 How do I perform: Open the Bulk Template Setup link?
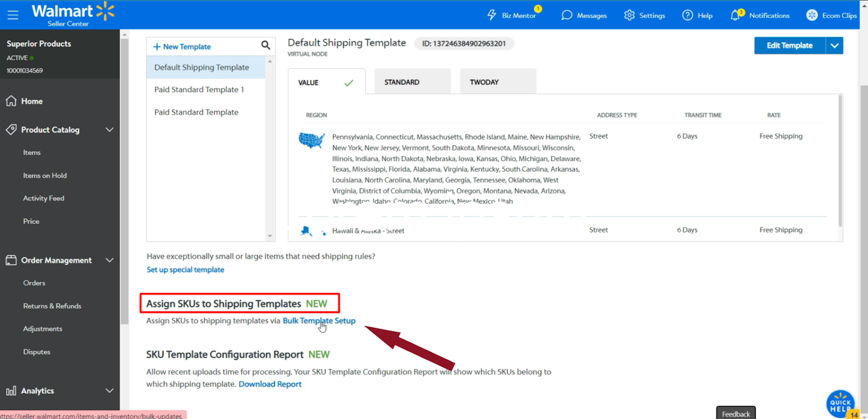point(319,320)
